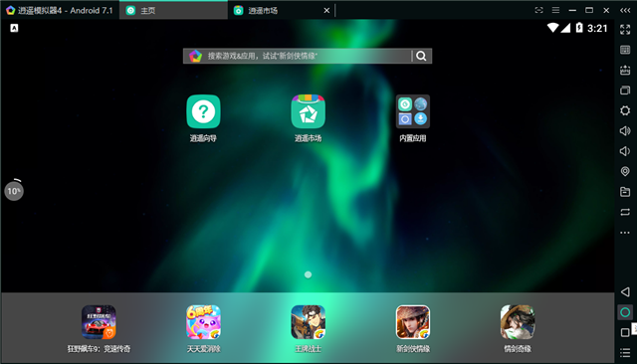The image size is (637, 364).
Task: Open emulator settings gear
Action: pyautogui.click(x=625, y=110)
